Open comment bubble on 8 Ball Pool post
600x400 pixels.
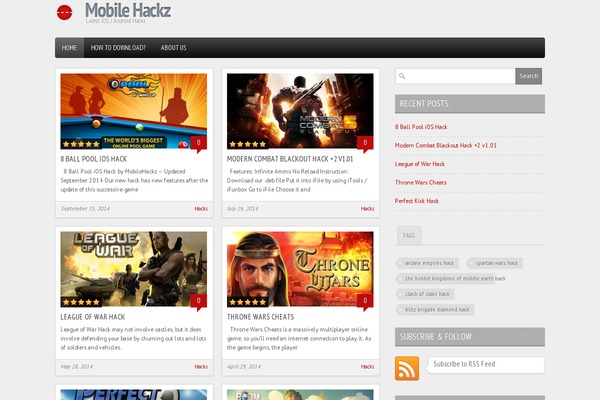tap(198, 144)
